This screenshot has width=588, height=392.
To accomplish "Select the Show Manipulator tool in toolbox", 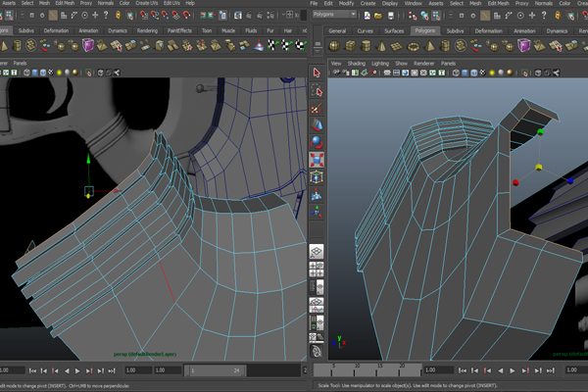I will click(317, 212).
